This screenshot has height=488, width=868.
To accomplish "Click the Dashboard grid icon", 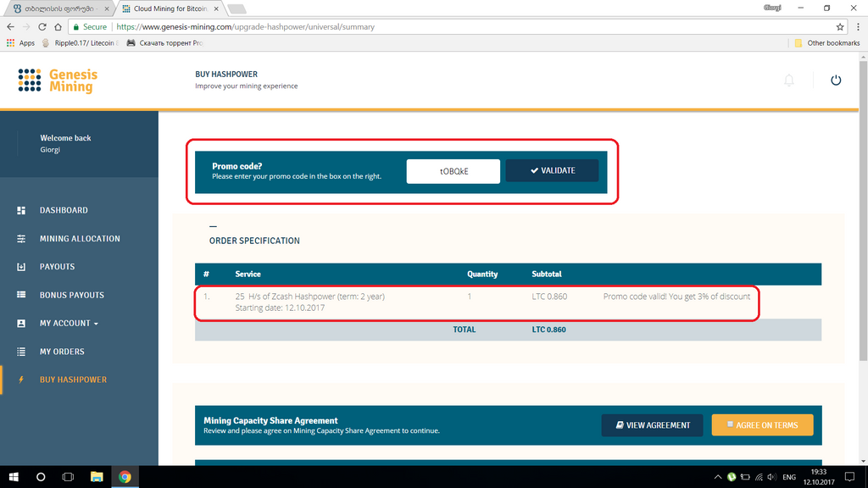I will (21, 210).
